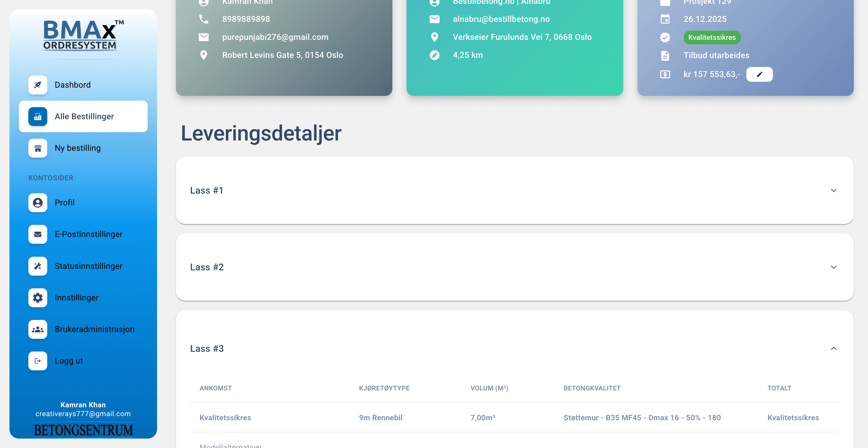This screenshot has height=448, width=868.
Task: Click the Brukeradministrasjon group icon
Action: point(38,329)
